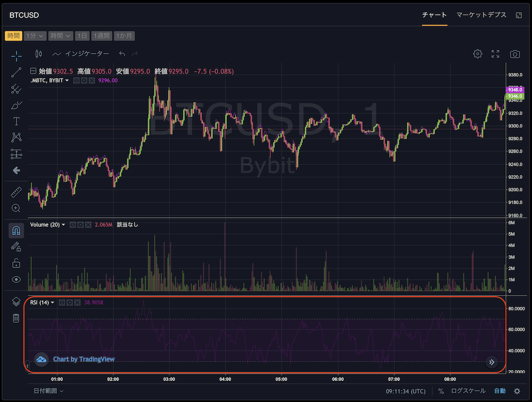Enable ログスケール log scale option
Image resolution: width=532 pixels, height=402 pixels.
tap(468, 391)
